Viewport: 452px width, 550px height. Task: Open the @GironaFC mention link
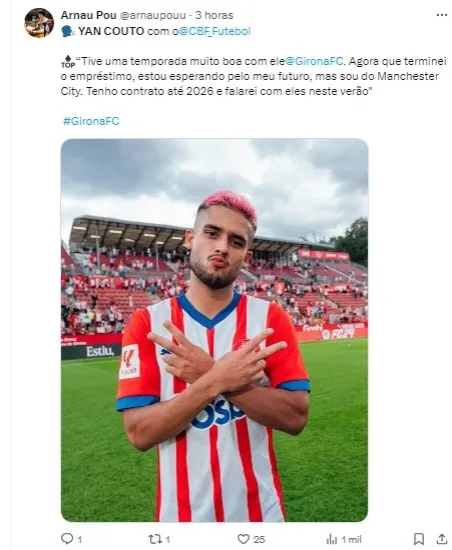click(314, 61)
